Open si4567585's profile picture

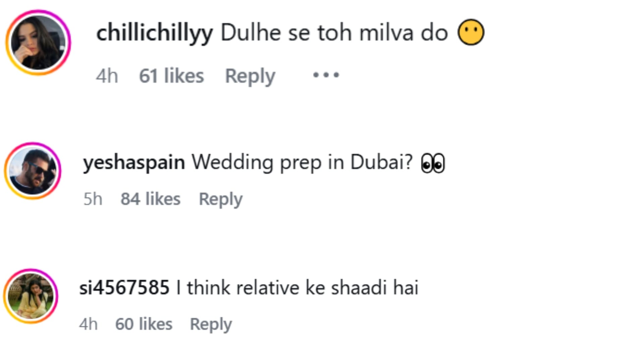coord(31,296)
